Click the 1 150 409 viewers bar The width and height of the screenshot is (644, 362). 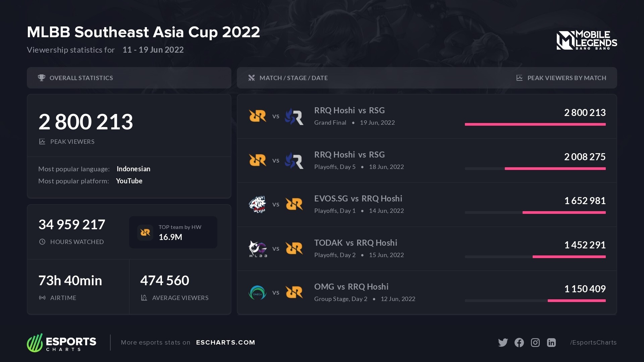[576, 301]
